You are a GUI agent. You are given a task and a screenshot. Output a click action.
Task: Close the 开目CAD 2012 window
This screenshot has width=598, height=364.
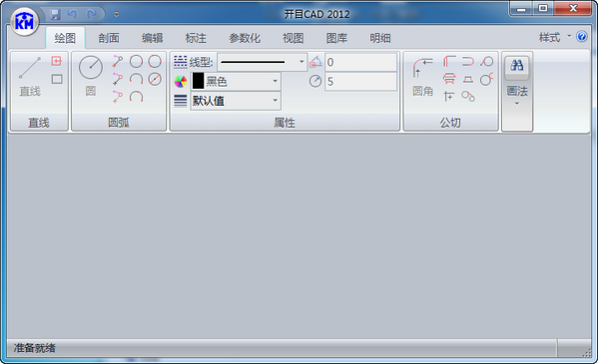[573, 8]
